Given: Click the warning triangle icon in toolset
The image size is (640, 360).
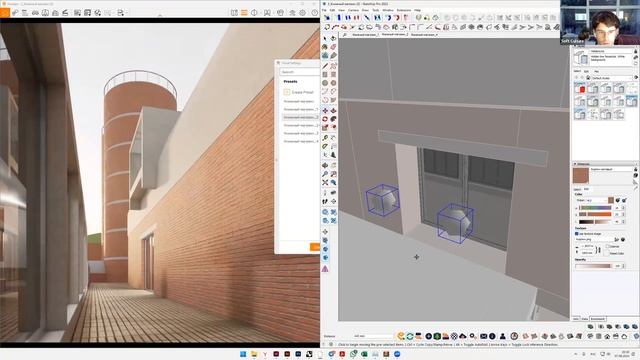Looking at the screenshot, I should [x=325, y=269].
